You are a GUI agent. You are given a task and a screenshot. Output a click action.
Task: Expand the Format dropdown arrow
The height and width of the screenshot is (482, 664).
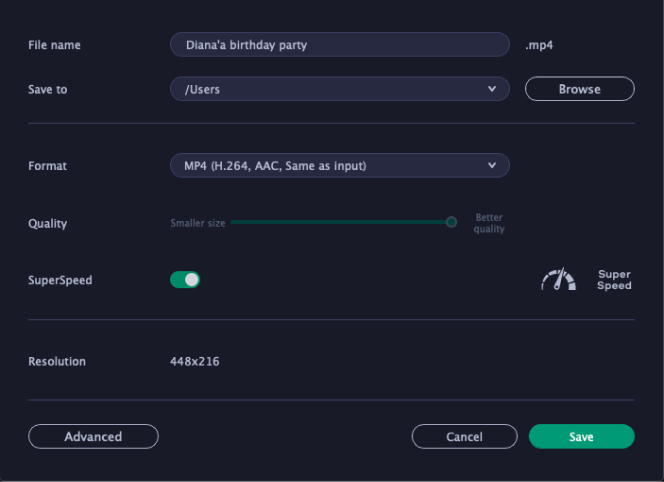(492, 165)
